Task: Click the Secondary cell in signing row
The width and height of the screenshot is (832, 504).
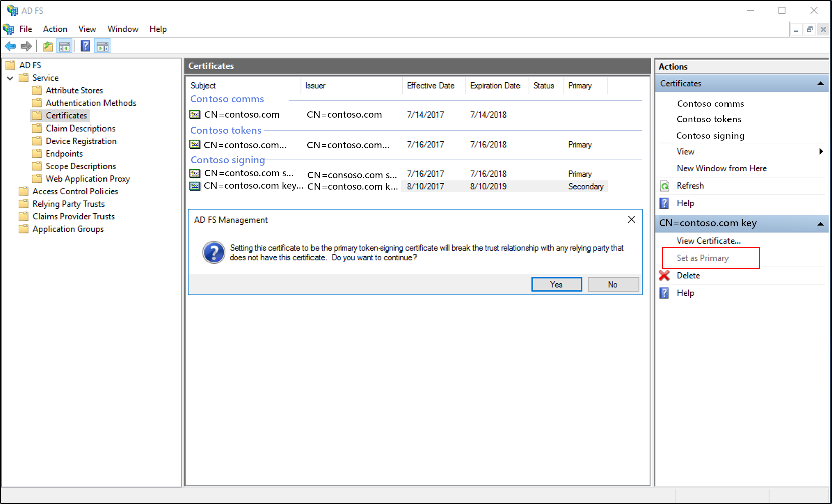Action: [586, 186]
